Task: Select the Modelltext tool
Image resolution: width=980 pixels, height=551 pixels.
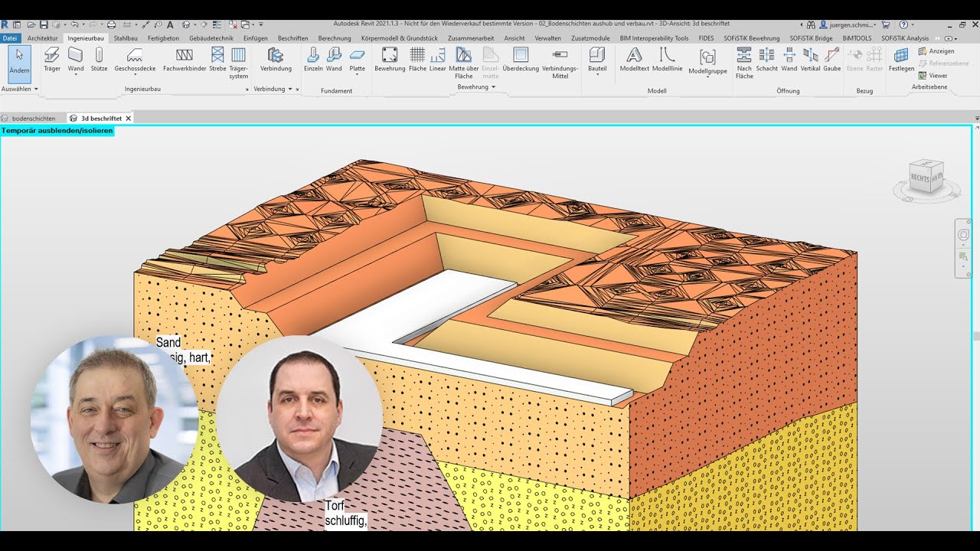Action: click(635, 59)
